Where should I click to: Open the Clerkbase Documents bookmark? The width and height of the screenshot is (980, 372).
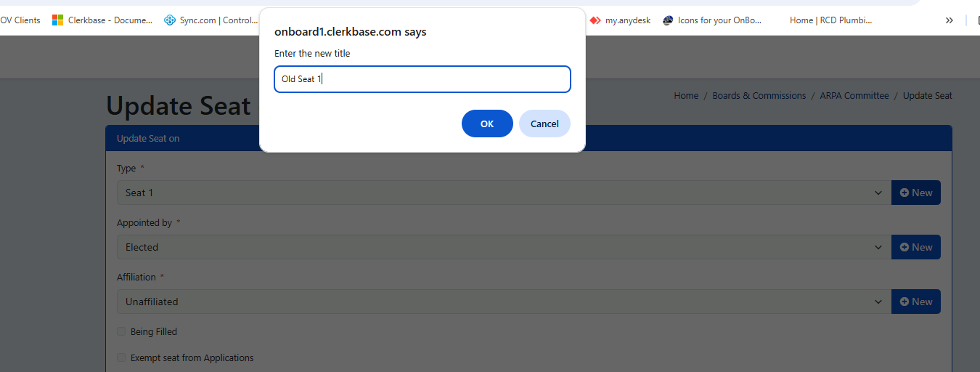tap(102, 20)
